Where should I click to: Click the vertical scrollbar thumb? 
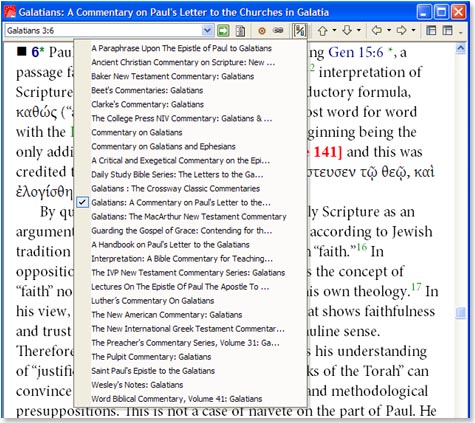click(461, 313)
